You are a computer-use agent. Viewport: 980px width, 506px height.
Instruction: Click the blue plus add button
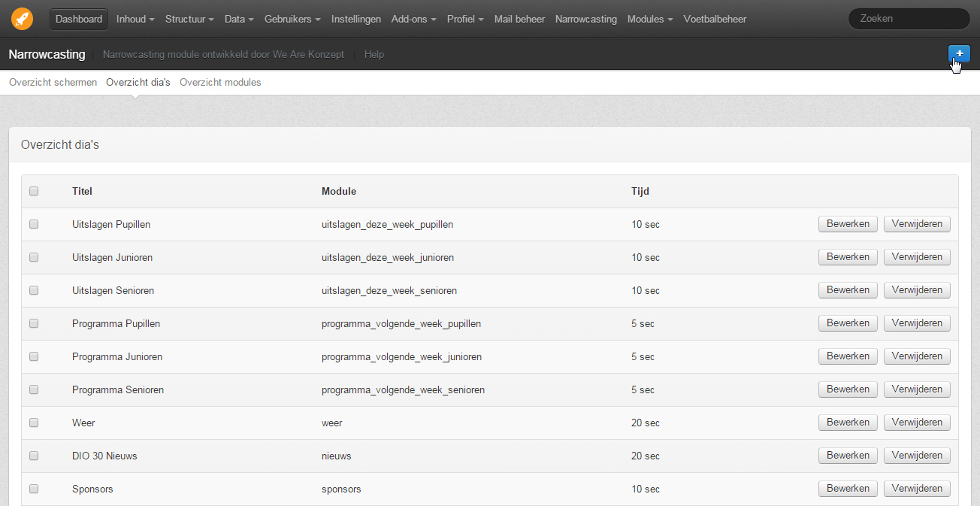[x=959, y=53]
